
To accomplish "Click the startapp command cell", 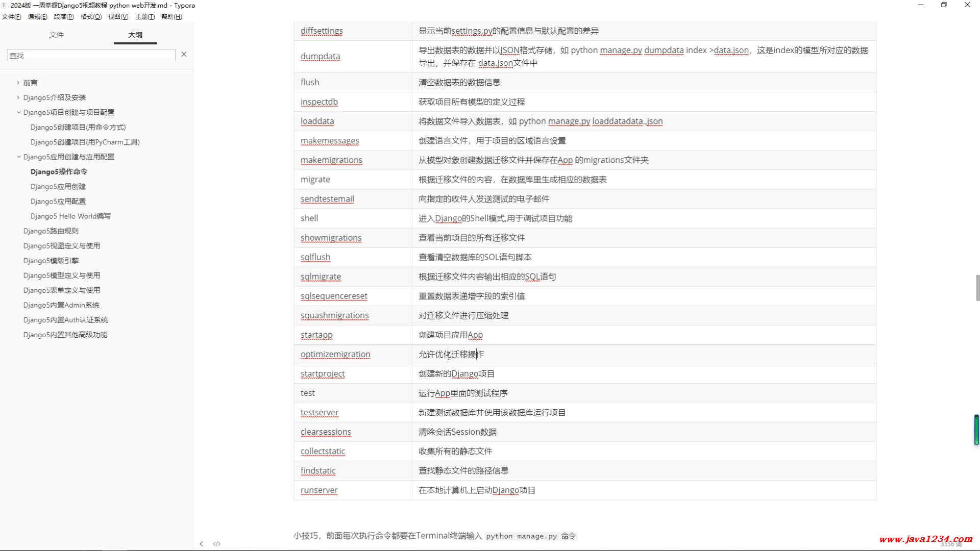I will coord(353,334).
